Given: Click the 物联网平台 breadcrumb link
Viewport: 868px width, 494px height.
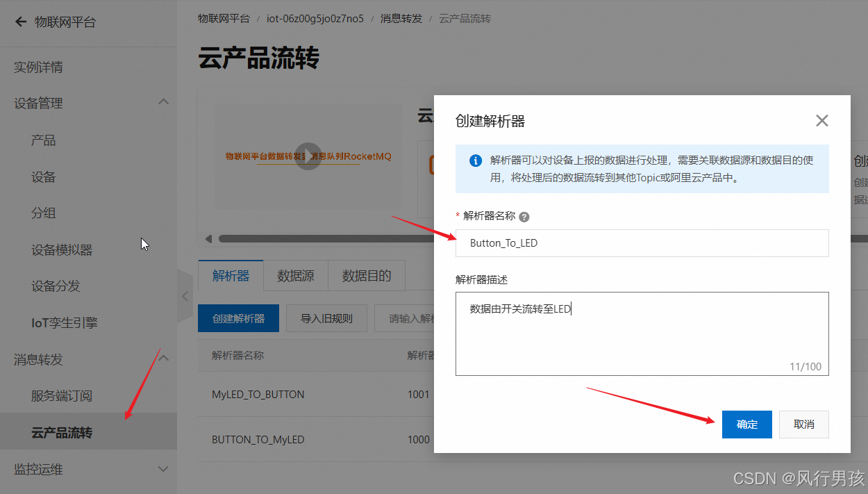Looking at the screenshot, I should (224, 19).
